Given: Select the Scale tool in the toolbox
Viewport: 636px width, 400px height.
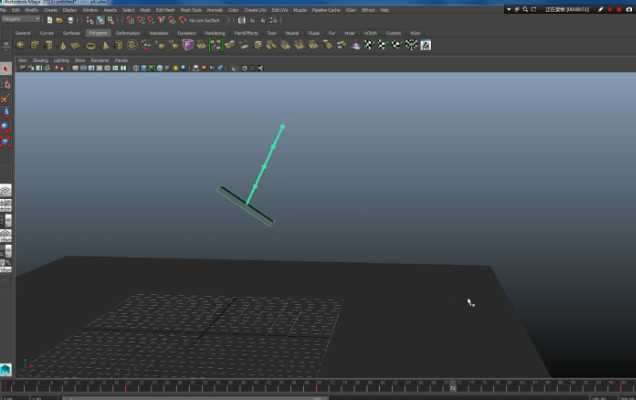Looking at the screenshot, I should pos(6,142).
